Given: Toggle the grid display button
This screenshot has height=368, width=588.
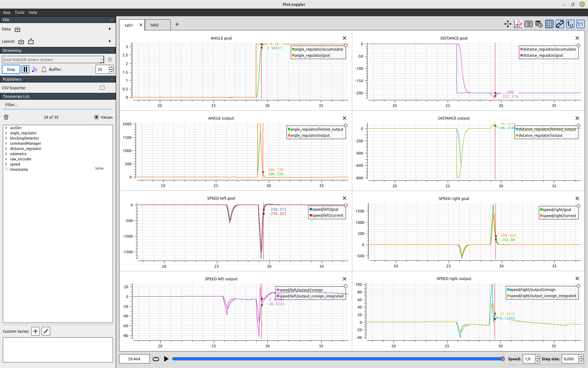Looking at the screenshot, I should 549,24.
